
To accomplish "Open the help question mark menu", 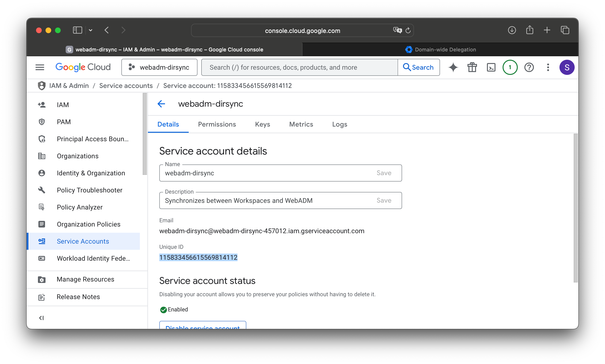I will click(x=529, y=67).
